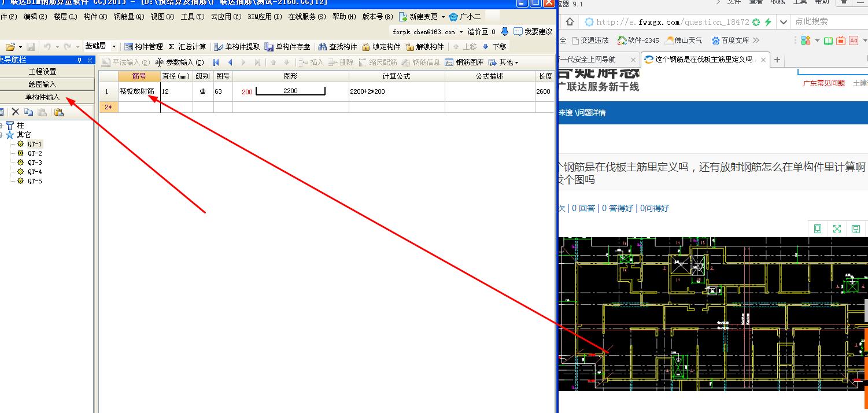Pin the navigation panel
The image size is (868, 413).
pyautogui.click(x=80, y=60)
